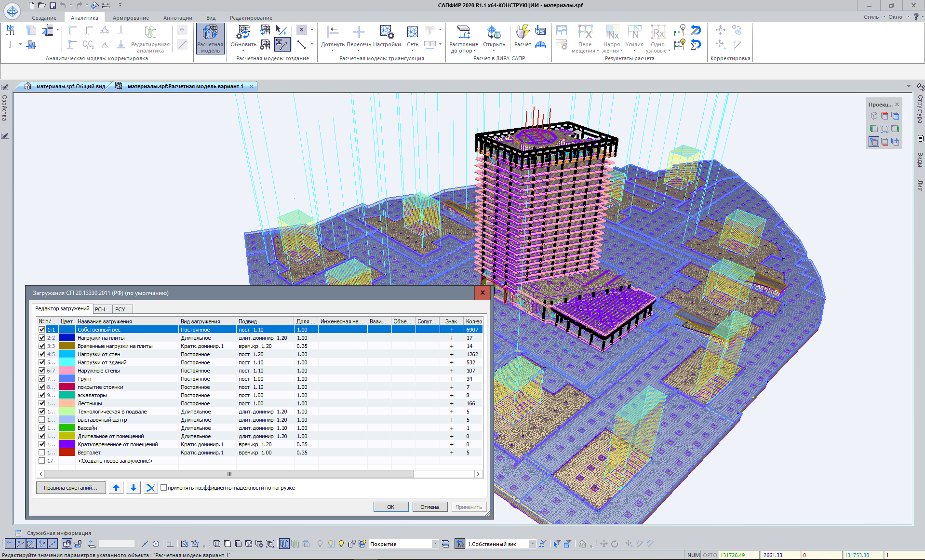The height and width of the screenshot is (560, 925).
Task: Uncheck the Собственный вес load case checkbox
Action: click(42, 330)
